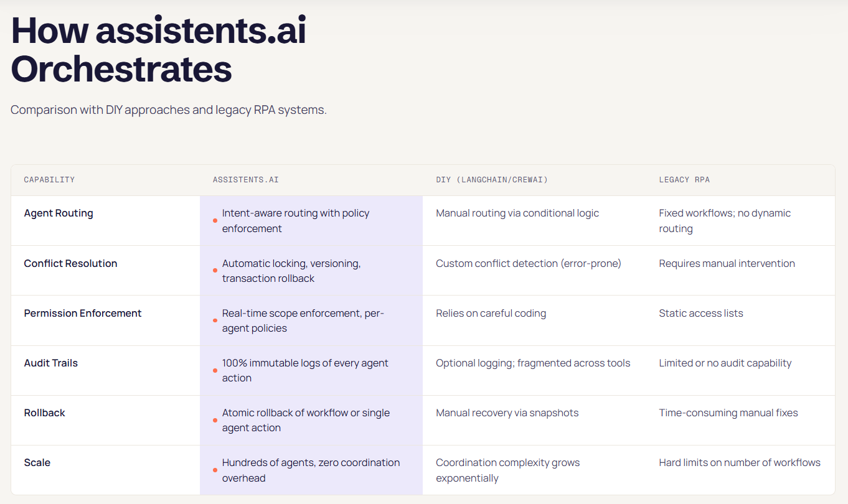Click "Hard limits on number of workflows" cell
This screenshot has width=848, height=504.
[740, 462]
